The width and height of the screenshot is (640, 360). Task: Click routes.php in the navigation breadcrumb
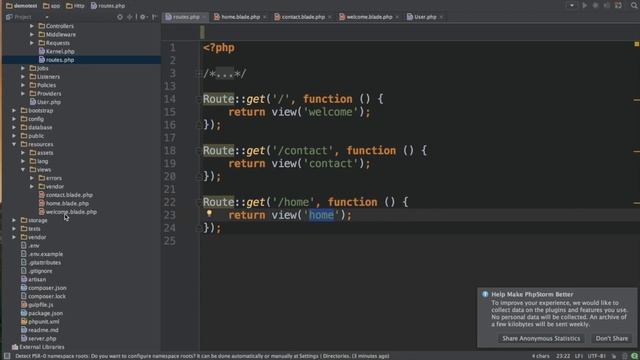point(108,6)
